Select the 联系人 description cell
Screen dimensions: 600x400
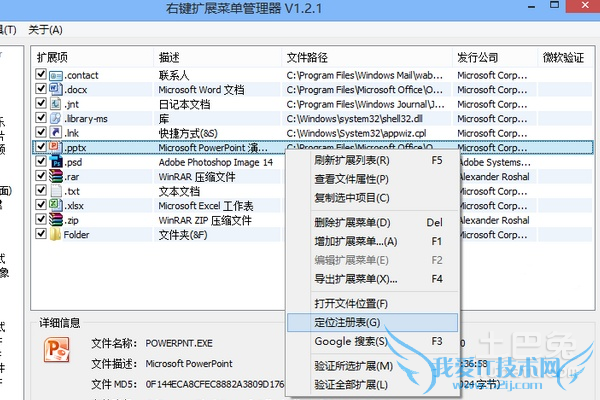(174, 75)
